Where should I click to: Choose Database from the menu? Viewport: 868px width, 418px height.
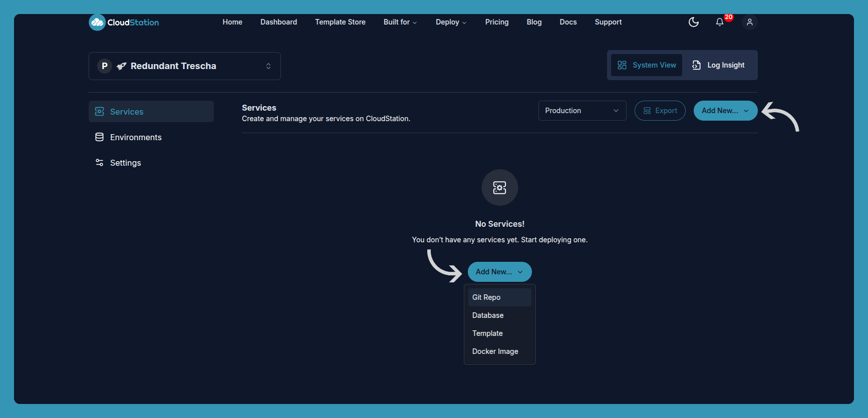(500, 315)
